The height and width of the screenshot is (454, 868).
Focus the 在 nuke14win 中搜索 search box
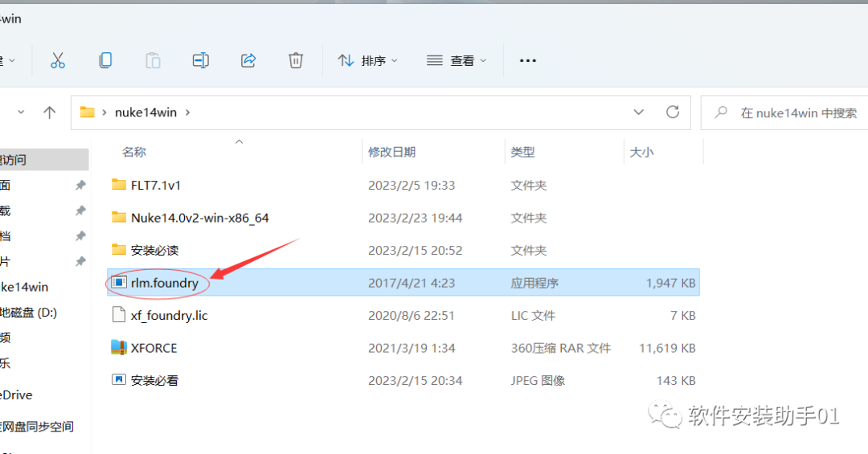click(x=784, y=113)
